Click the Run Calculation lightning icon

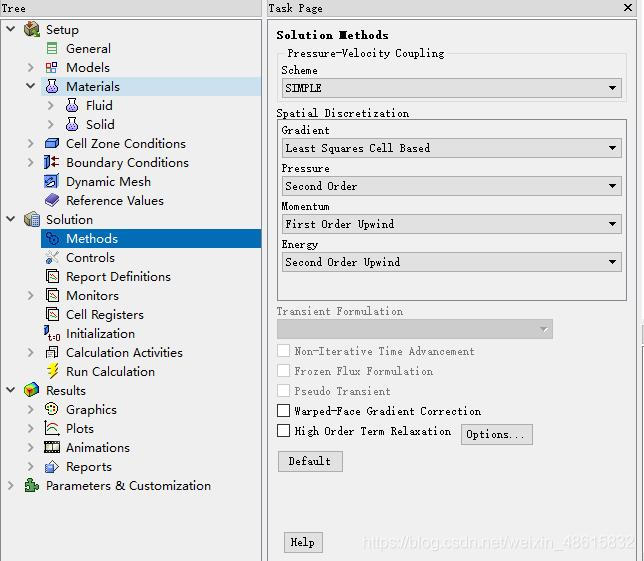tap(52, 371)
